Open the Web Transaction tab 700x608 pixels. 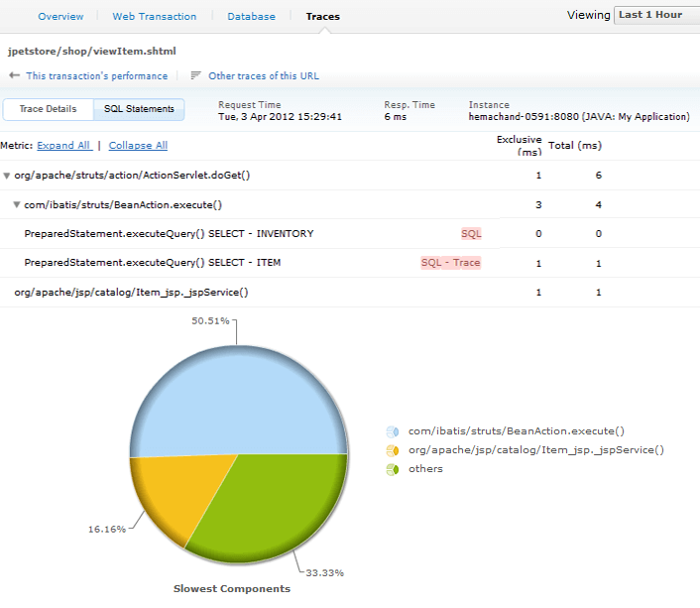click(154, 17)
